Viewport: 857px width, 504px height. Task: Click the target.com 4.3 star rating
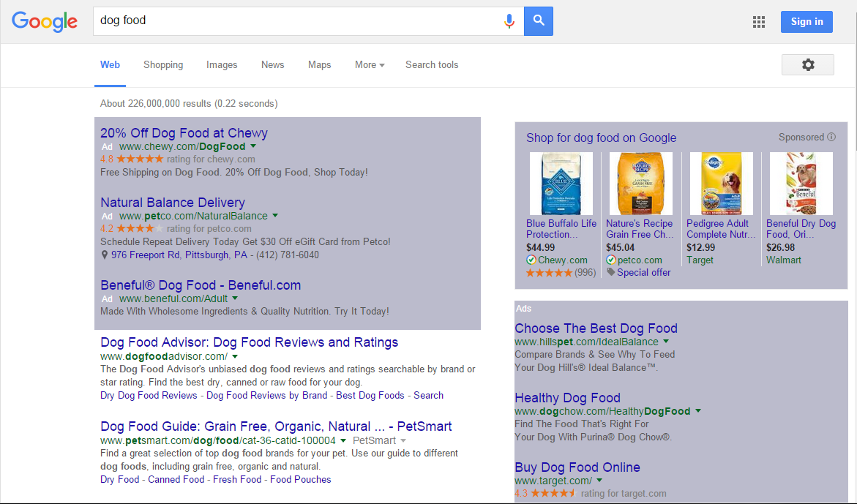(x=553, y=493)
